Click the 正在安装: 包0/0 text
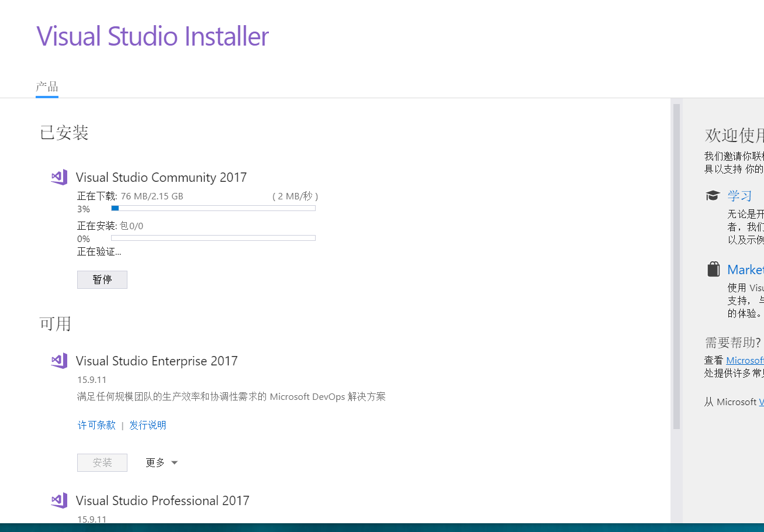The width and height of the screenshot is (764, 532). 110,226
